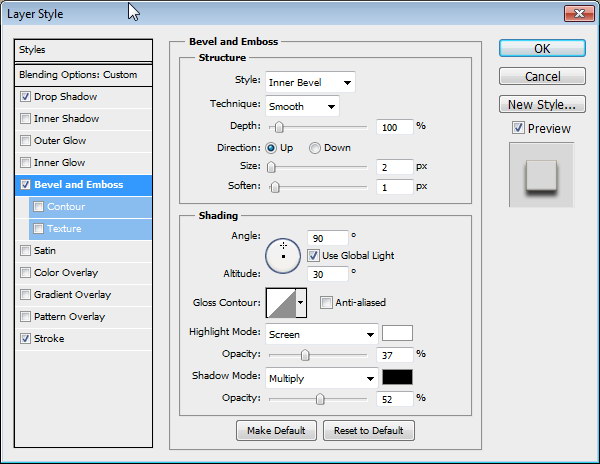600x464 pixels.
Task: Click the angle dial light direction control
Action: (x=283, y=255)
